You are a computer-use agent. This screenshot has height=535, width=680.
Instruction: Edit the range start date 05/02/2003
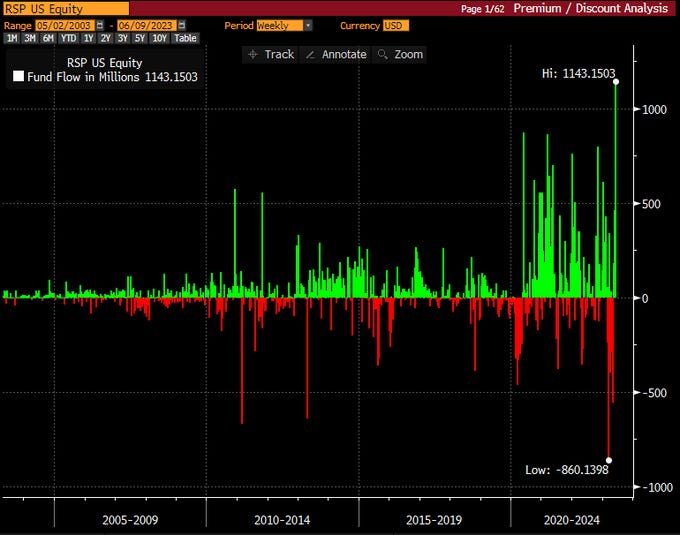(65, 25)
